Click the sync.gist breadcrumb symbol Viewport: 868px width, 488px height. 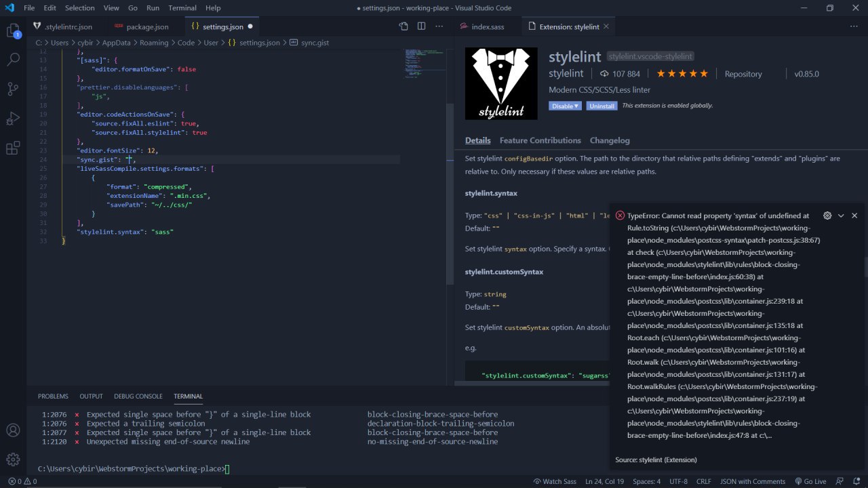(314, 42)
